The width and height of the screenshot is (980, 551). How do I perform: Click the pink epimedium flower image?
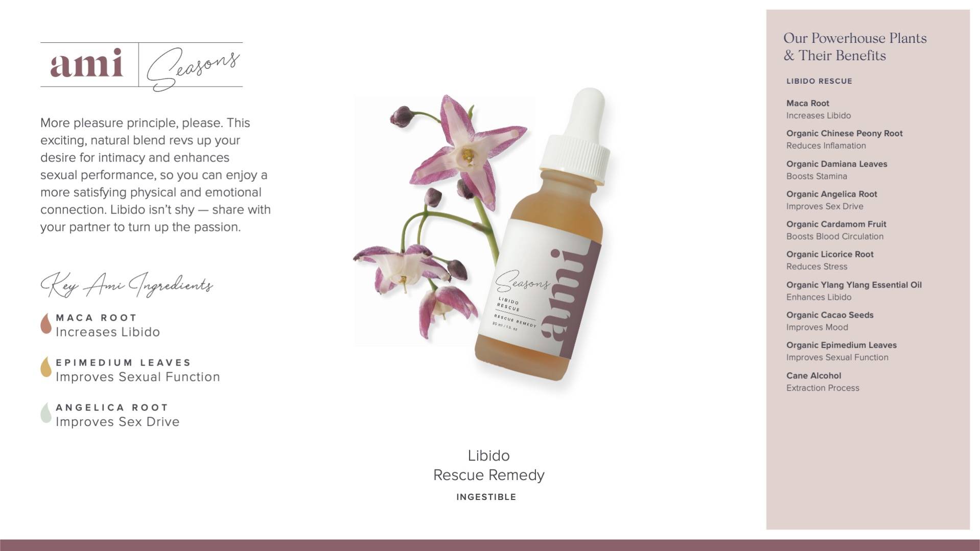click(x=439, y=214)
